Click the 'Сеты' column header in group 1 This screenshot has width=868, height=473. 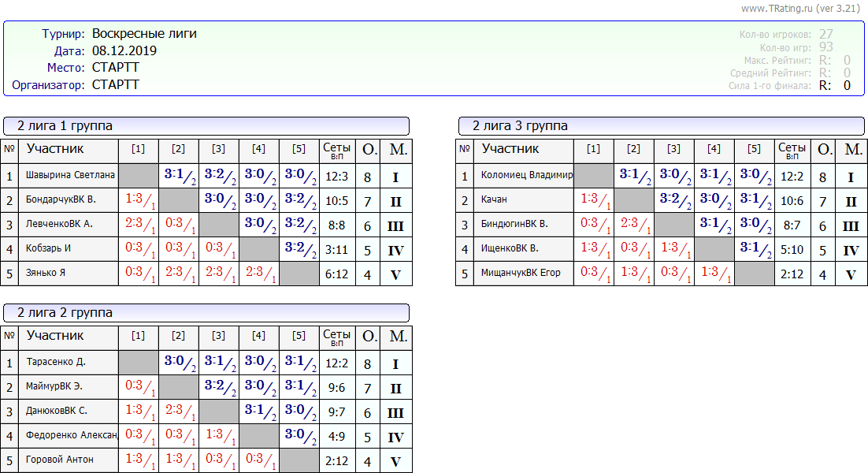336,150
